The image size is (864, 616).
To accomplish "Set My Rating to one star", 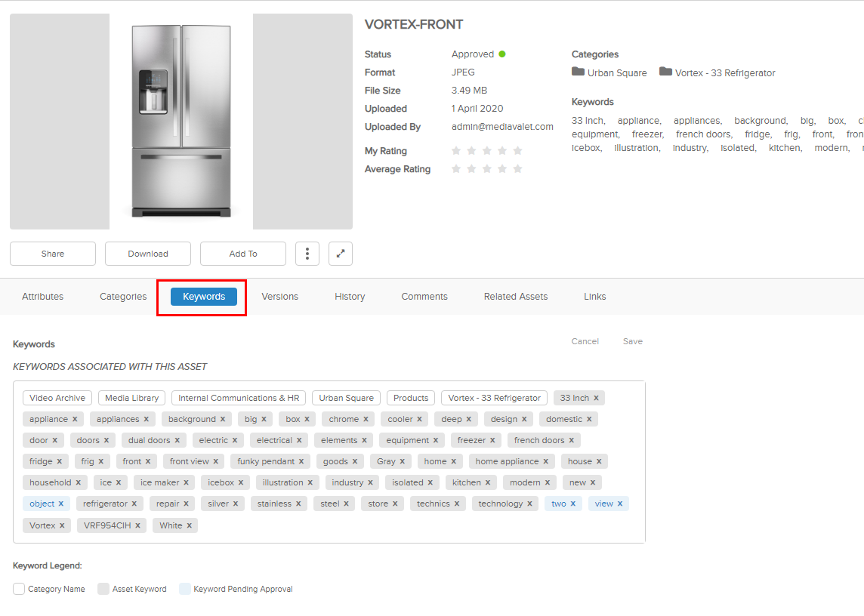I will click(x=456, y=150).
